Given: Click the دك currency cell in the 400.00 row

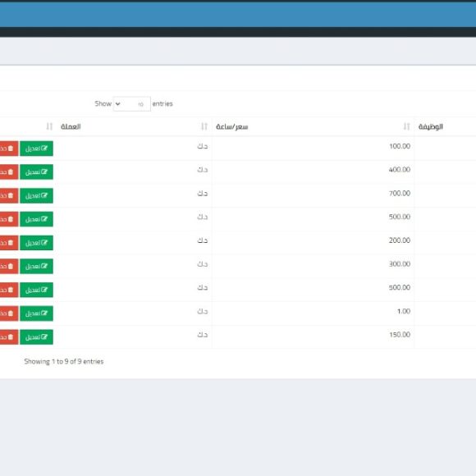Looking at the screenshot, I should pos(203,170).
